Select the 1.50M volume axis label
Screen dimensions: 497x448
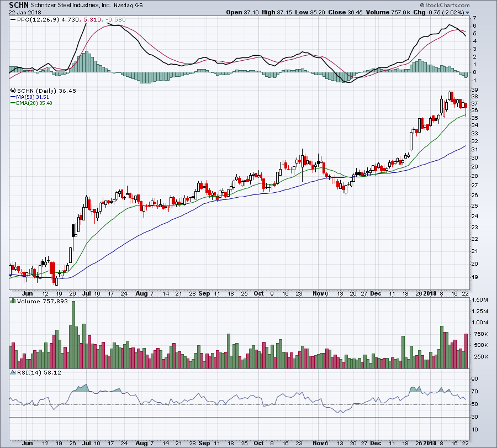[x=480, y=299]
